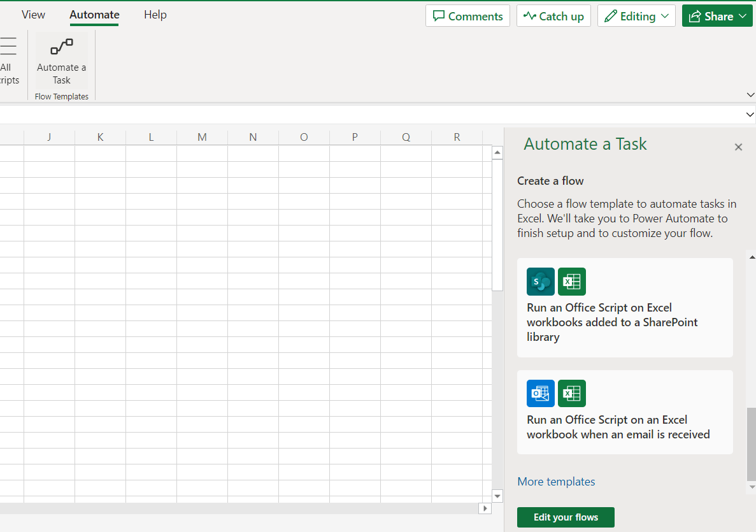Open the Share dropdown button

tap(717, 16)
